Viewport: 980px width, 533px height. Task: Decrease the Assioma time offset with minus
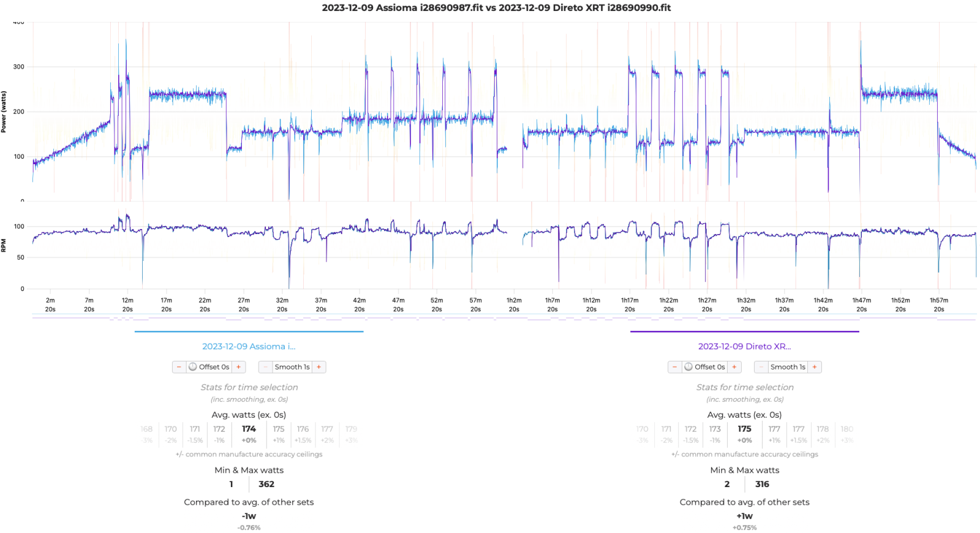pyautogui.click(x=179, y=367)
